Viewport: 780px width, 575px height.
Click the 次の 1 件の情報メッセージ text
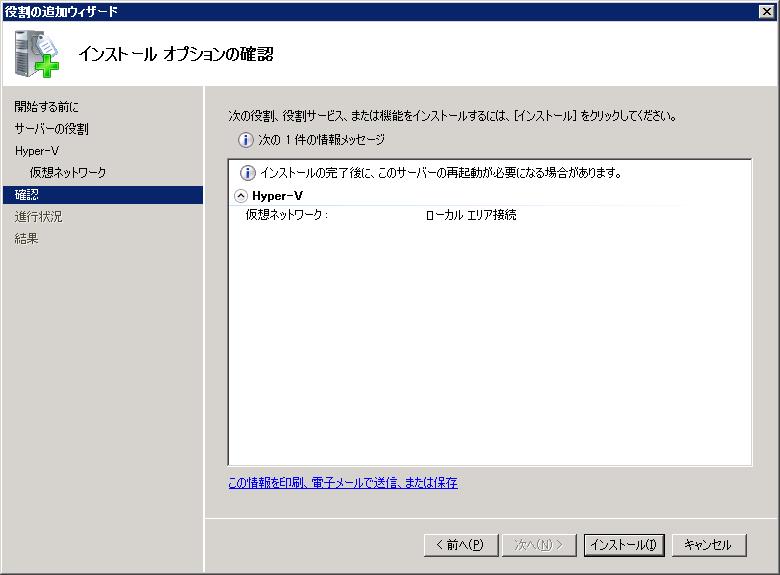[321, 140]
